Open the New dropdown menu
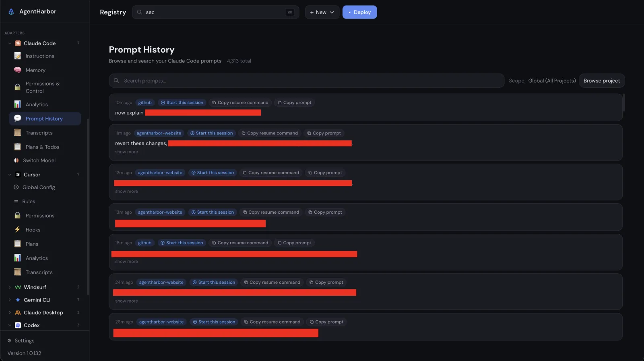 [322, 12]
